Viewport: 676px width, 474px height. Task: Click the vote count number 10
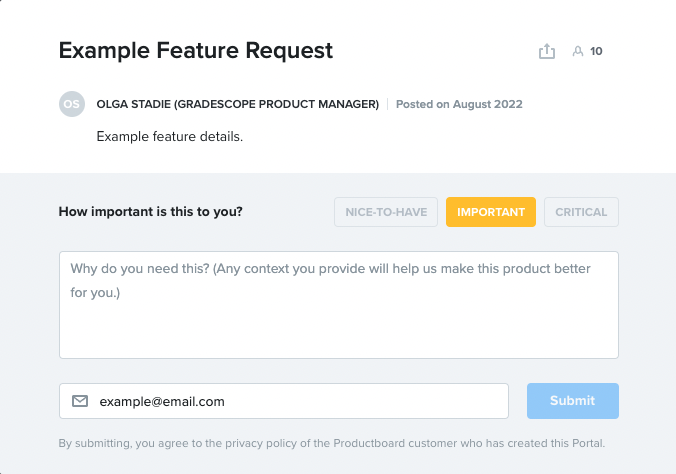pyautogui.click(x=596, y=51)
